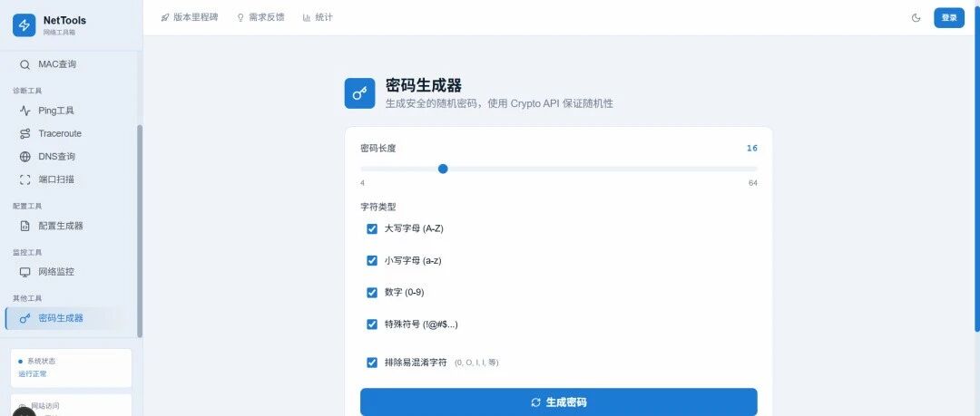Click the 运行正常 status text
The width and height of the screenshot is (980, 416).
[33, 374]
